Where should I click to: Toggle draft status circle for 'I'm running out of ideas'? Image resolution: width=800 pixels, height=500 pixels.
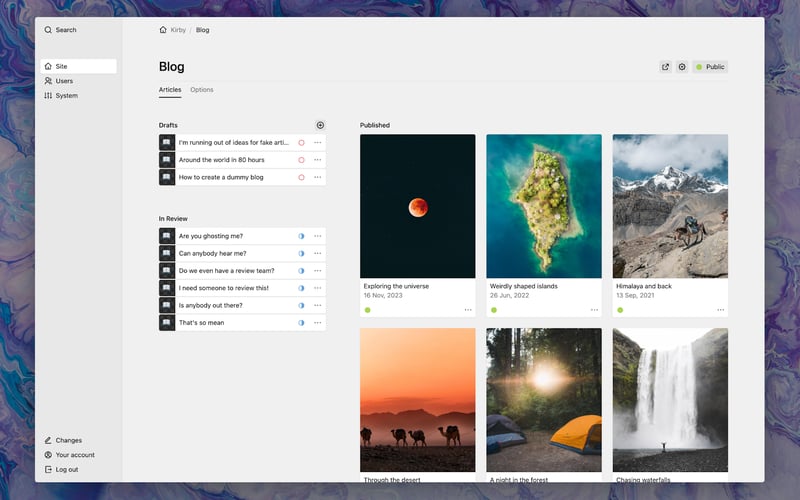[302, 143]
